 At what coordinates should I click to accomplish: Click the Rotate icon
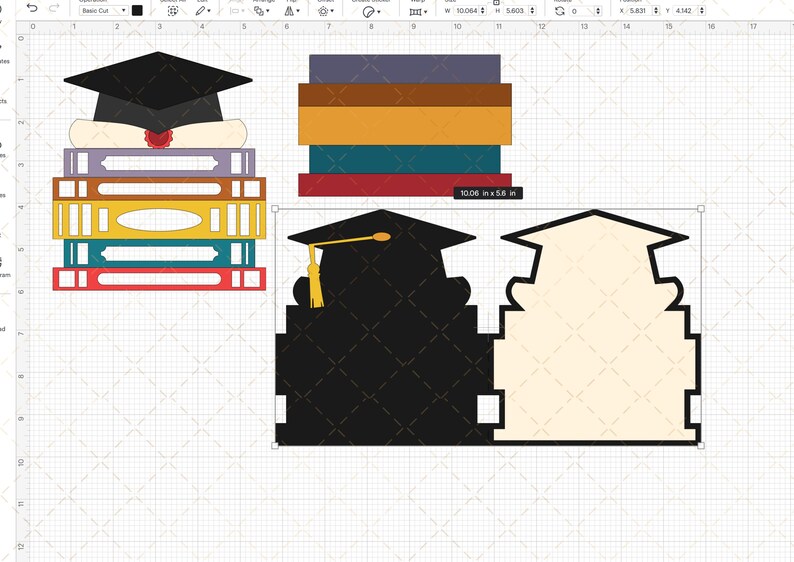[560, 11]
